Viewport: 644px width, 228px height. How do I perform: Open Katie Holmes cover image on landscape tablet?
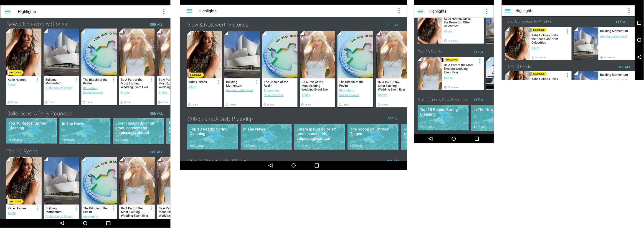tap(204, 55)
